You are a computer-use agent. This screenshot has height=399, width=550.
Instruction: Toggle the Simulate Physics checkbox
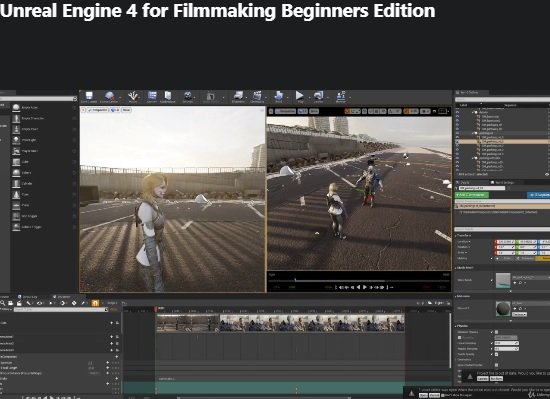pyautogui.click(x=496, y=332)
